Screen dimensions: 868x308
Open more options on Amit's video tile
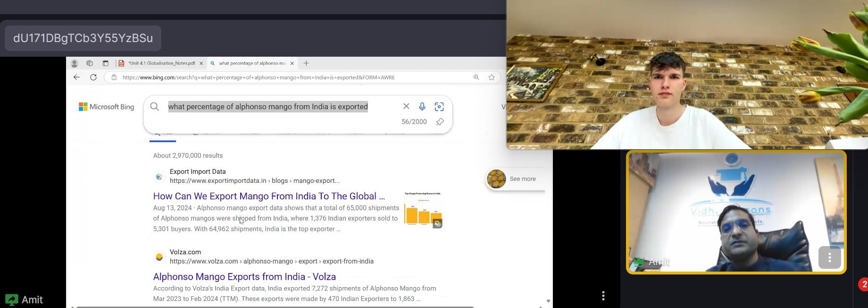click(829, 257)
